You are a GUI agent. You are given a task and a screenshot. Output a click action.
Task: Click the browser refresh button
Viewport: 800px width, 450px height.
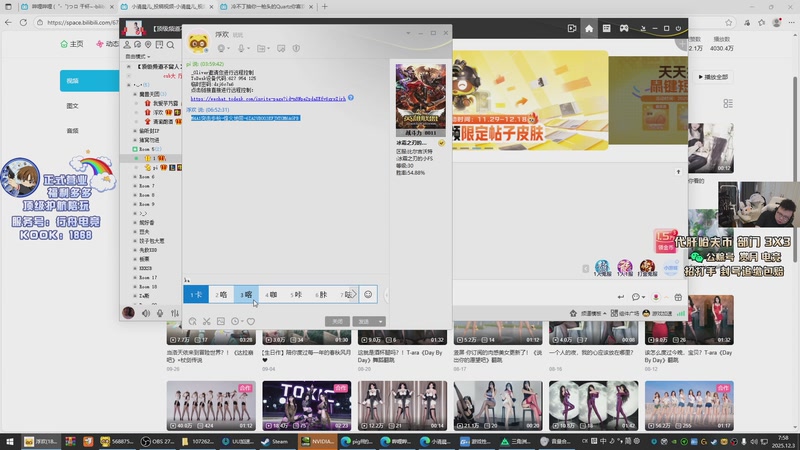pyautogui.click(x=23, y=22)
